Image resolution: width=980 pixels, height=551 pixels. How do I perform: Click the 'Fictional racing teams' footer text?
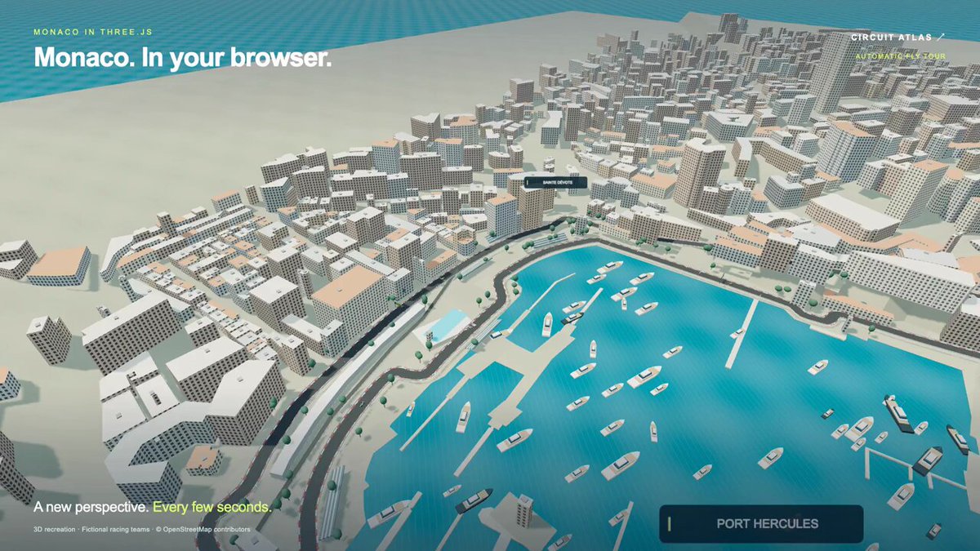coord(115,529)
